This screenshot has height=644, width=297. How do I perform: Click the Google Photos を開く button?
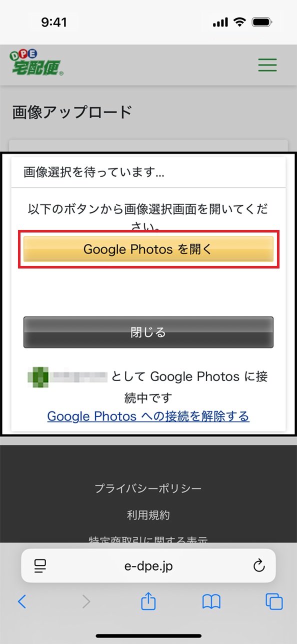(x=148, y=249)
